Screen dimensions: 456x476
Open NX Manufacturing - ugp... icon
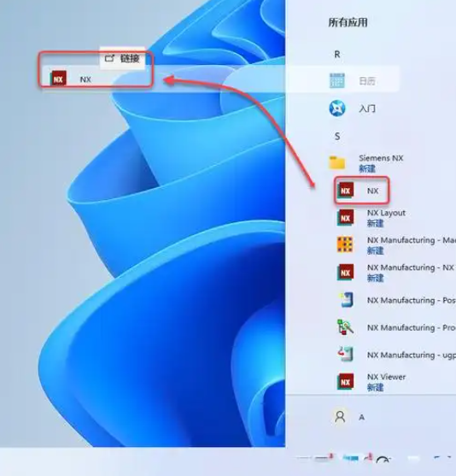tap(346, 355)
